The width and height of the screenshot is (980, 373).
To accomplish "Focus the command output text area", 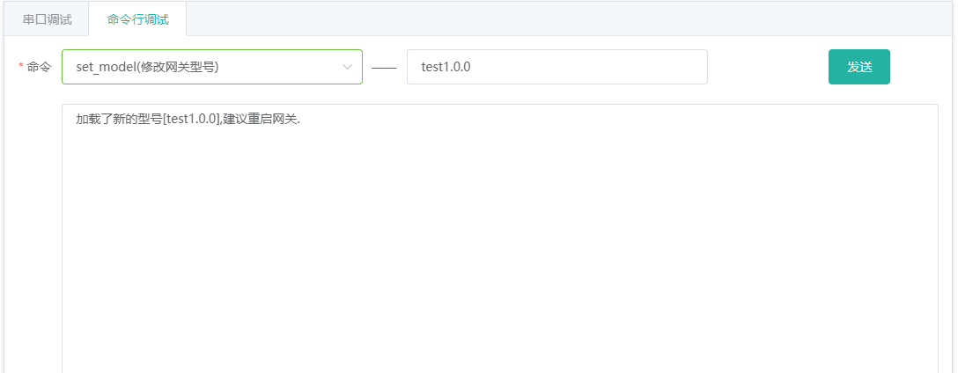I will (500, 238).
